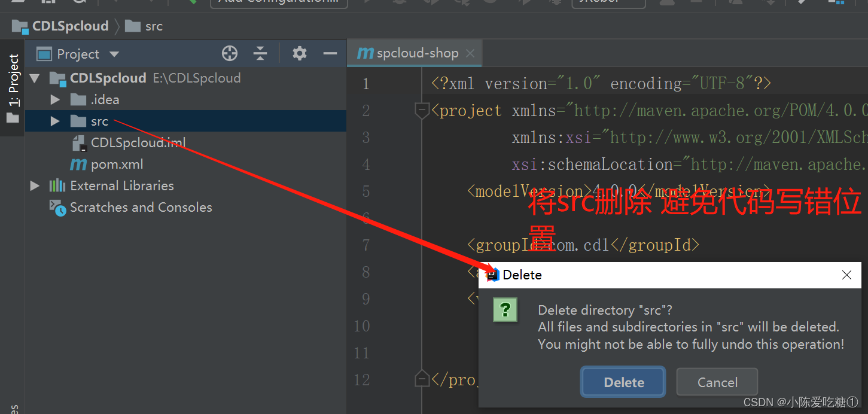Toggle the 1: Project side tool window tab
Viewport: 868px width, 414px height.
(13, 89)
